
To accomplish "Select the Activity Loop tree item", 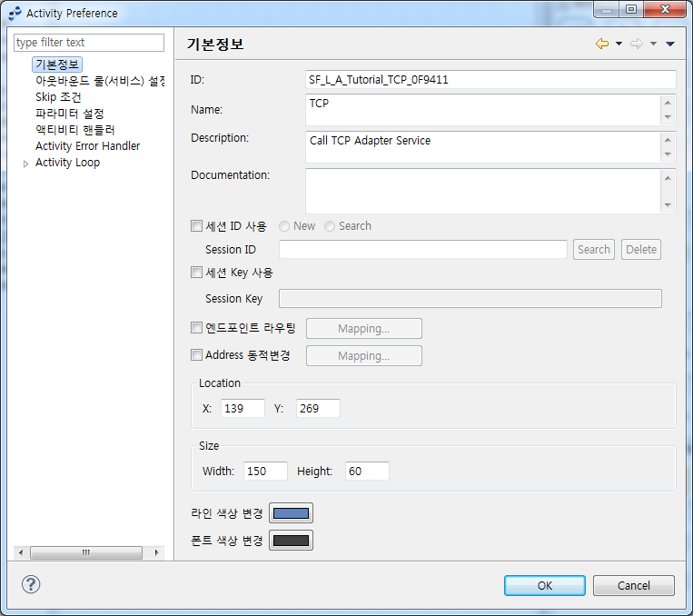I will pyautogui.click(x=67, y=163).
